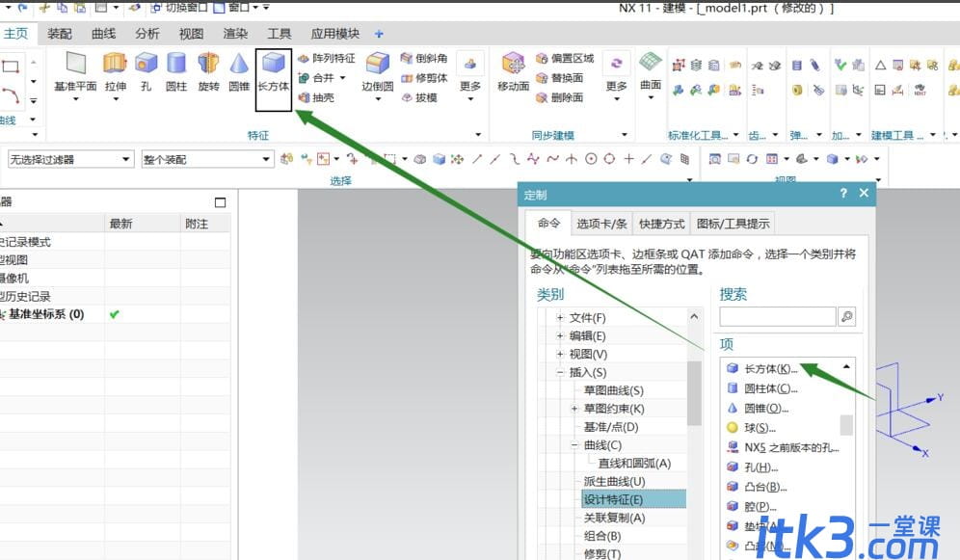
Task: Add a new ribbon tab with plus button
Action: pos(379,34)
